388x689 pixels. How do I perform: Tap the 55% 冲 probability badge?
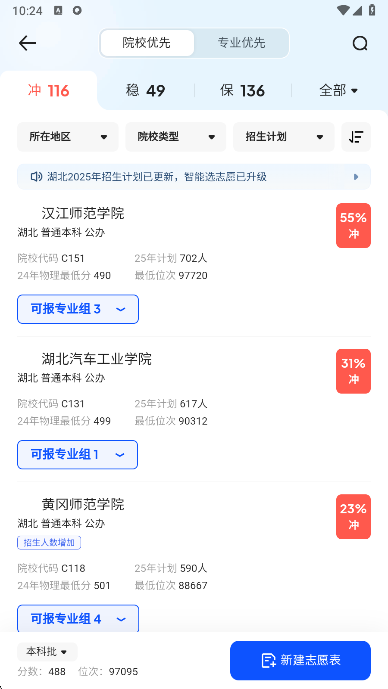point(353,225)
